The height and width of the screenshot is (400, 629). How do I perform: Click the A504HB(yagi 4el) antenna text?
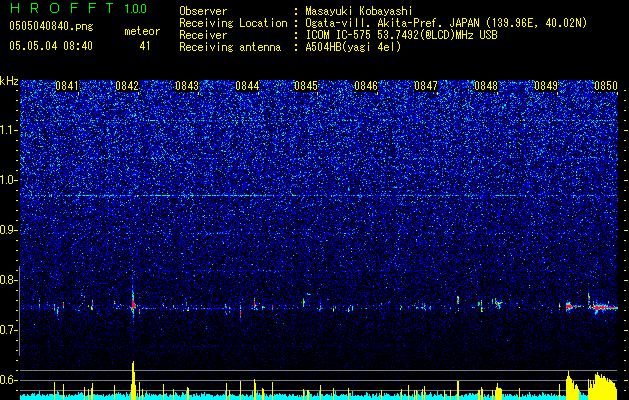click(353, 47)
